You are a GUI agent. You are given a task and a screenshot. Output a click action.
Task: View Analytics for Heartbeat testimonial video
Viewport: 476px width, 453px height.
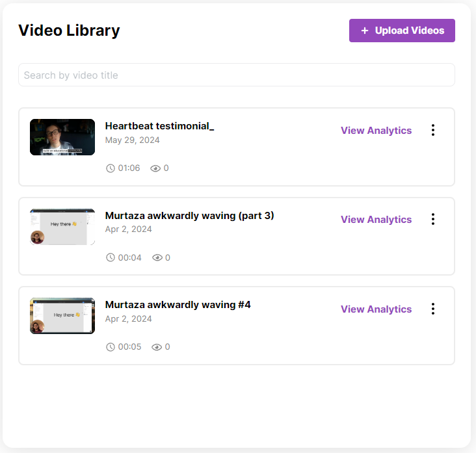point(376,131)
